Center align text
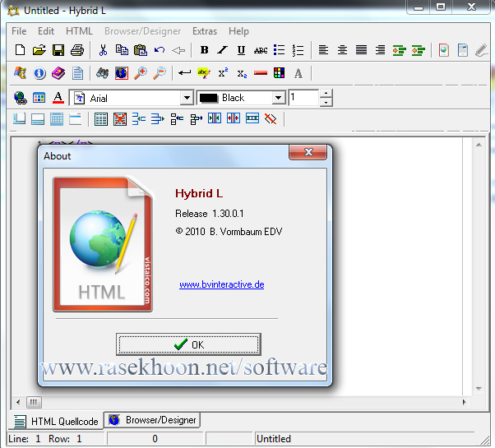This screenshot has width=495, height=448. click(x=342, y=50)
